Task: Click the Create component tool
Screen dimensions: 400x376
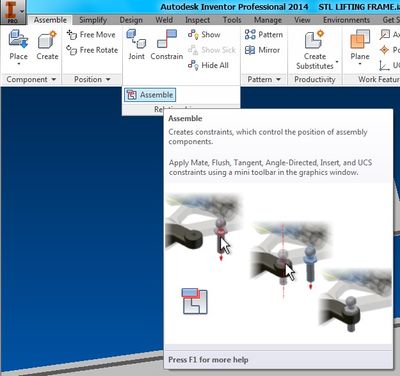Action: click(47, 45)
